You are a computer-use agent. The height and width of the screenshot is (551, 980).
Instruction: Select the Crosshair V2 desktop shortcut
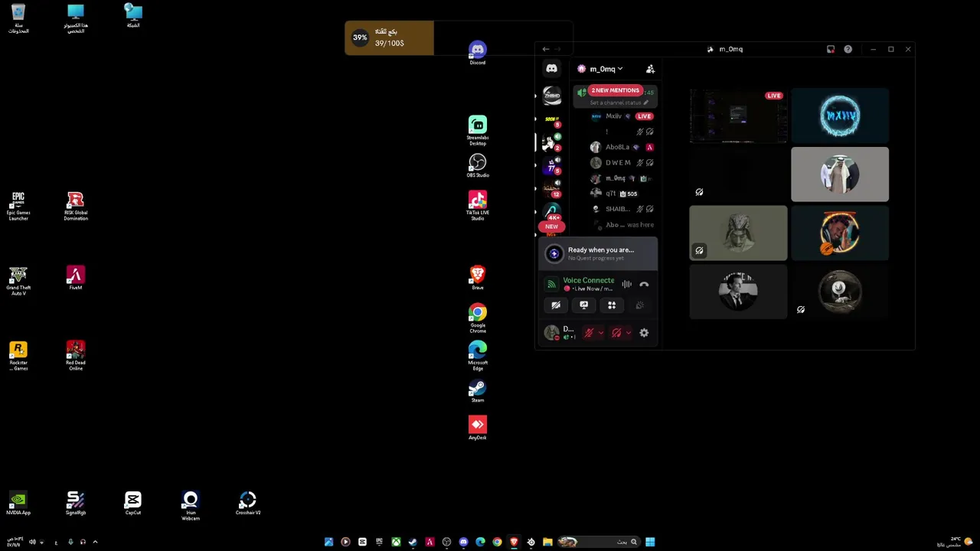pos(247,503)
